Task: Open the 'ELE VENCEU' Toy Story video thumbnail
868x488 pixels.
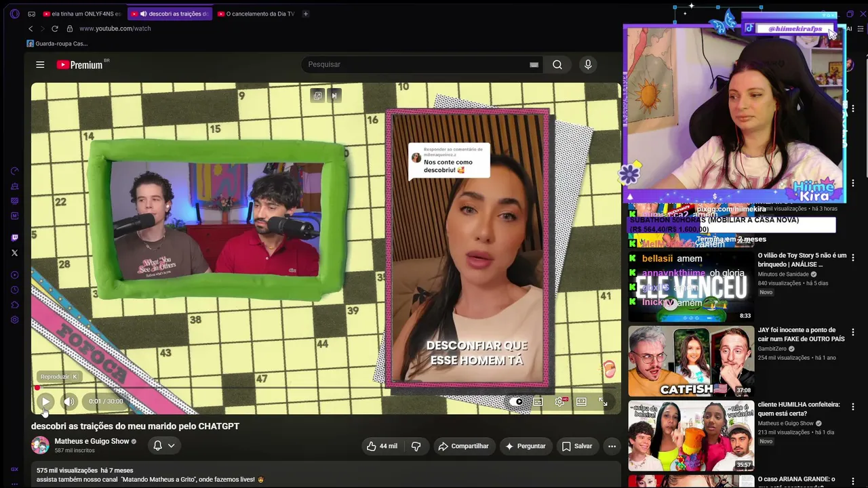Action: [691, 286]
